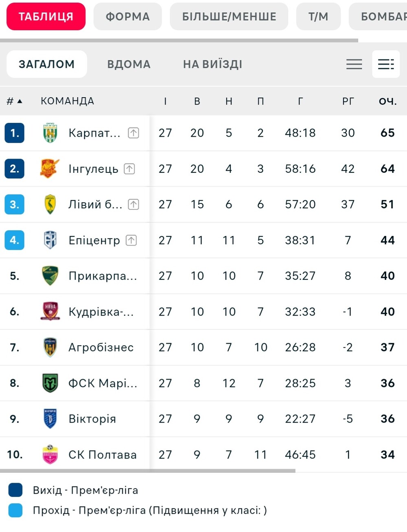Click the dark blue Вихід legend swatch
The image size is (407, 532).
15,490
